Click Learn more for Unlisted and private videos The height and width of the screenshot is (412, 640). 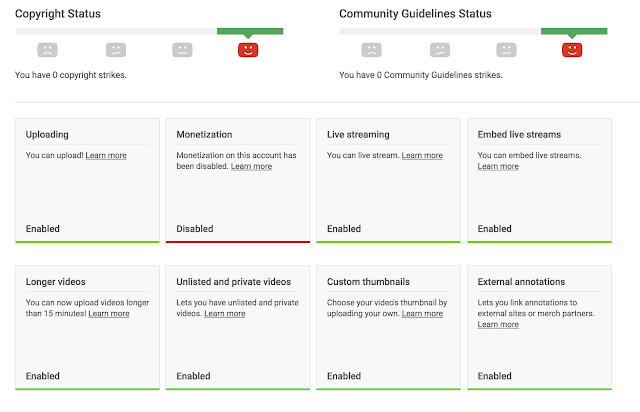[x=225, y=314]
